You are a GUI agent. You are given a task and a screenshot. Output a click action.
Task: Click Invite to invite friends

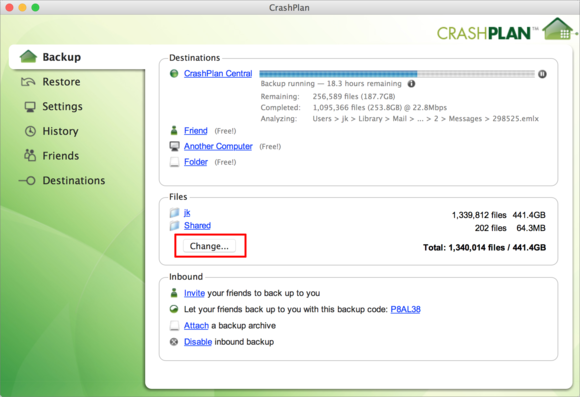[x=194, y=293]
